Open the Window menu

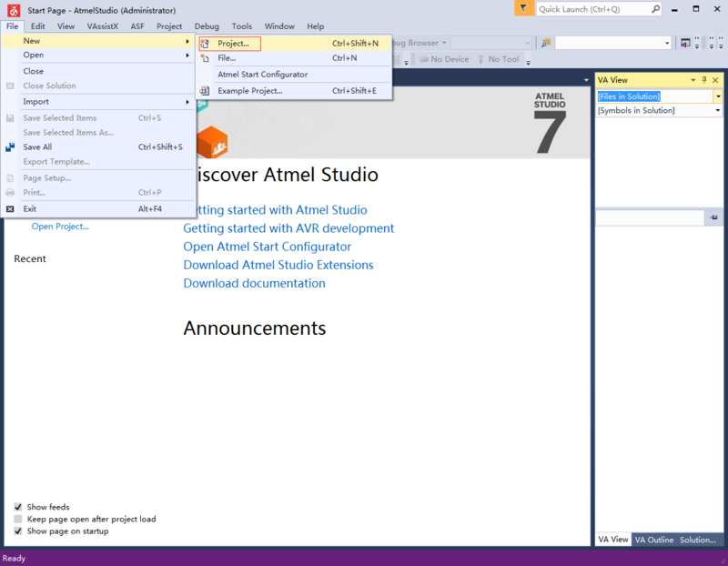tap(279, 26)
